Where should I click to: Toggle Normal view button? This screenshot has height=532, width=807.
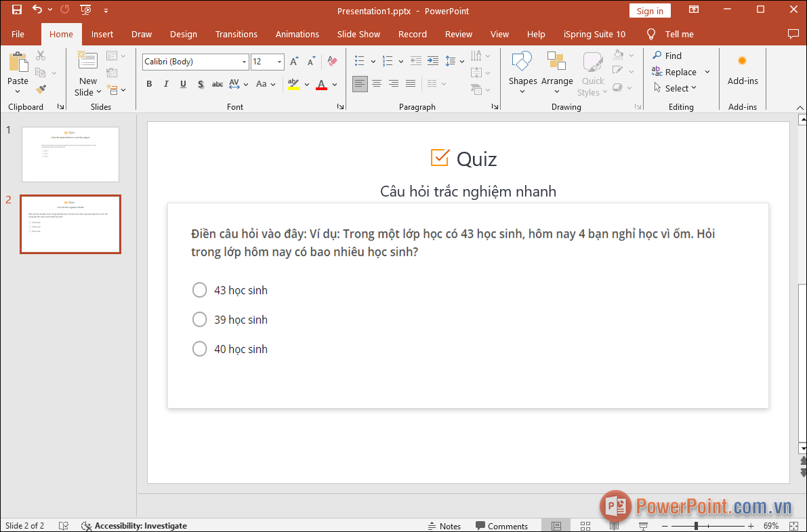(556, 526)
